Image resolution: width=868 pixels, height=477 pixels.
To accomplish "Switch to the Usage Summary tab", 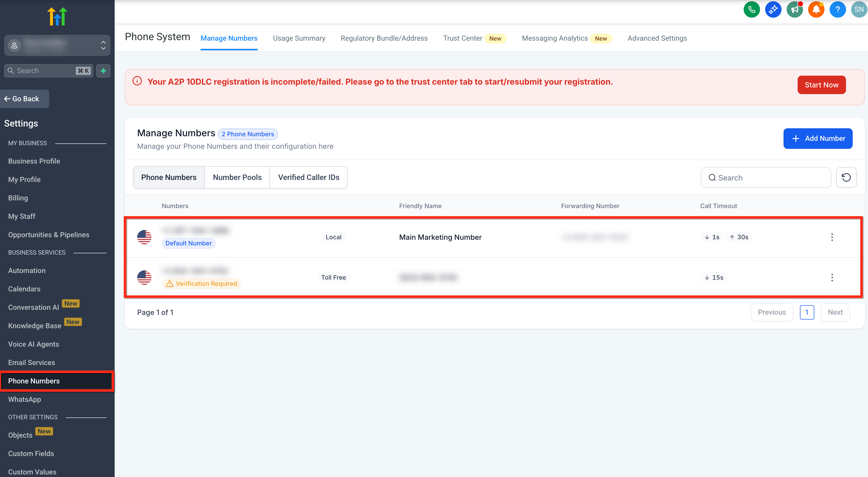I will 299,38.
